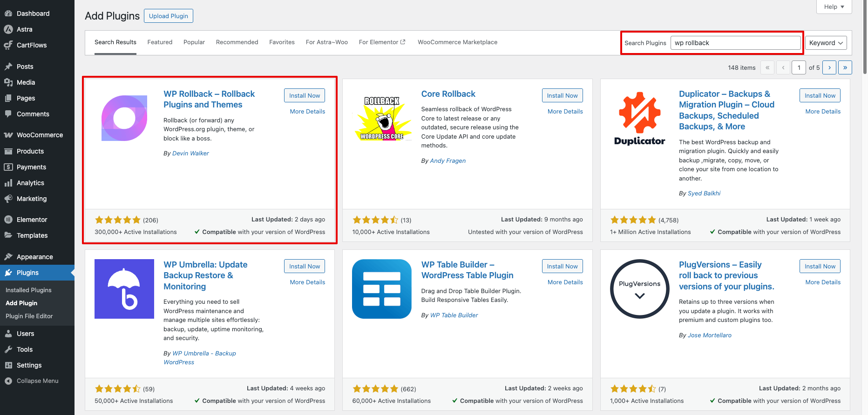
Task: Open author link Devin Walker
Action: [190, 154]
